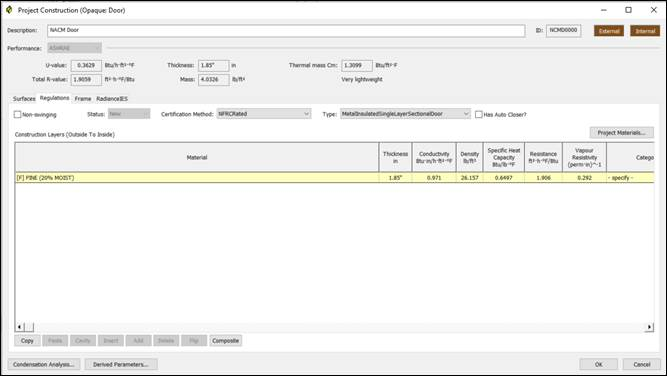Click the Description field containing NACM Door
Viewport: 667px width, 376px height.
click(286, 31)
